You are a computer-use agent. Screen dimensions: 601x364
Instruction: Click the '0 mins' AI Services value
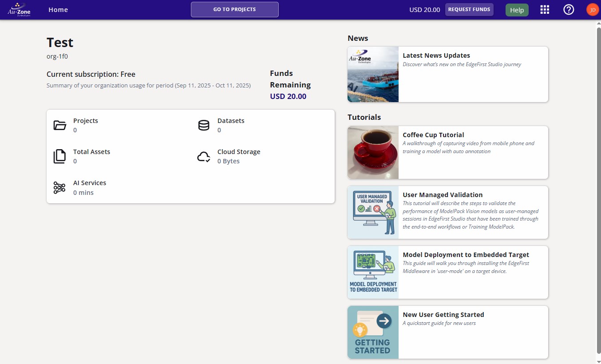tap(83, 193)
